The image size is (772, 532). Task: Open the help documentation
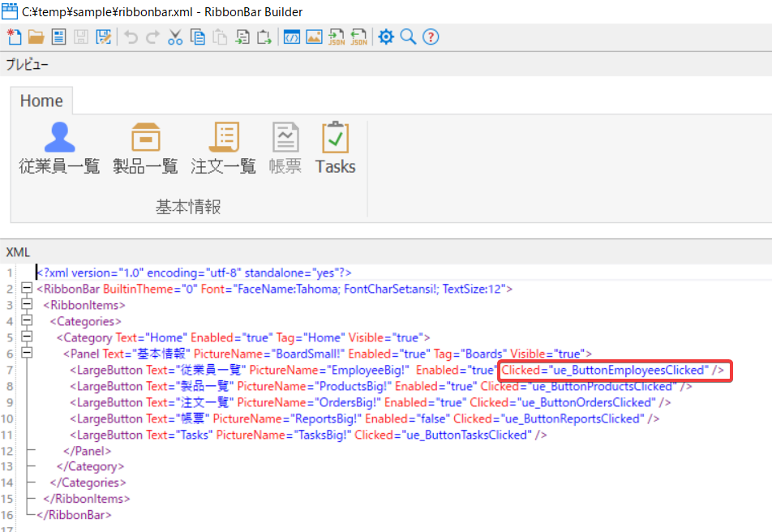click(431, 36)
